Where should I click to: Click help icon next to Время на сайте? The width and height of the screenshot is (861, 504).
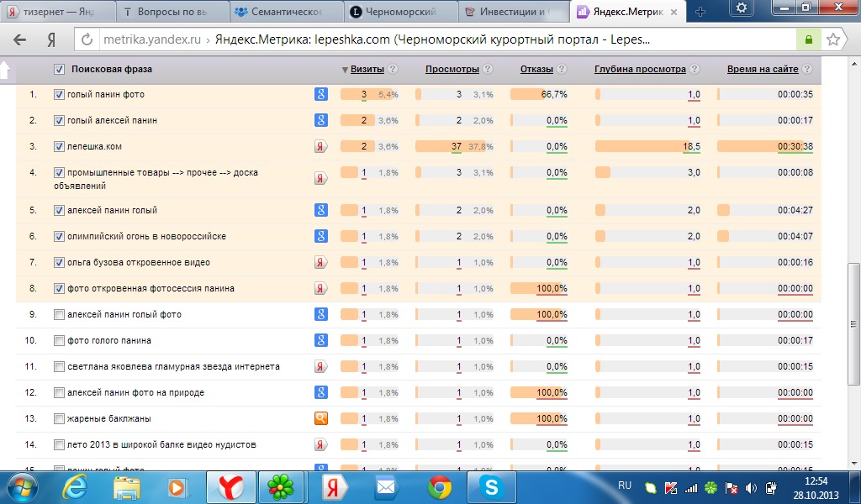pyautogui.click(x=807, y=69)
